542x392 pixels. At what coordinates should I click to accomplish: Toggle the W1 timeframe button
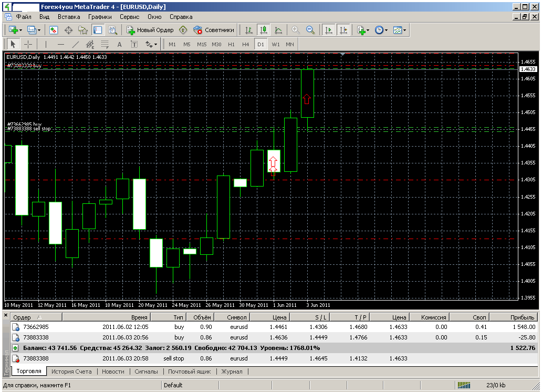[x=276, y=44]
